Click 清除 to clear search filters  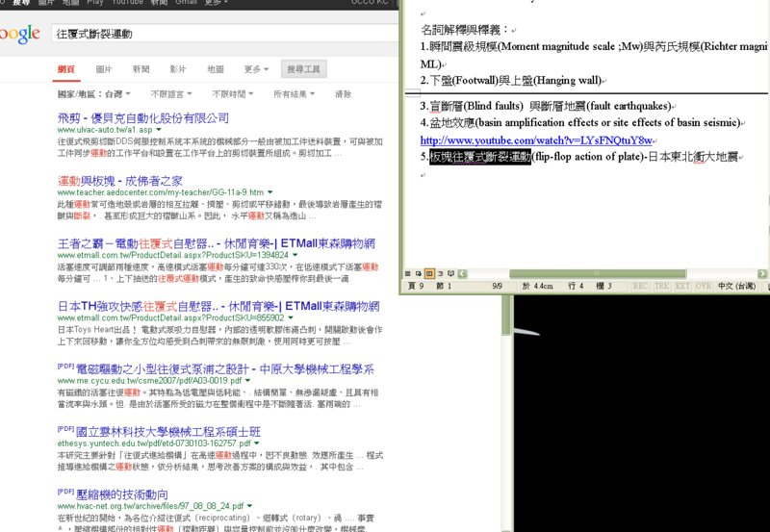click(343, 93)
